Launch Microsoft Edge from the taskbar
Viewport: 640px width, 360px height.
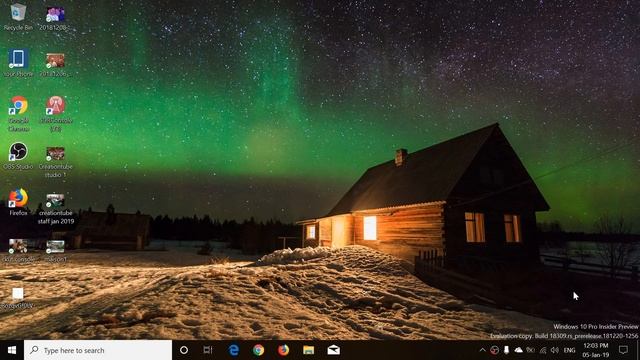[x=233, y=350]
